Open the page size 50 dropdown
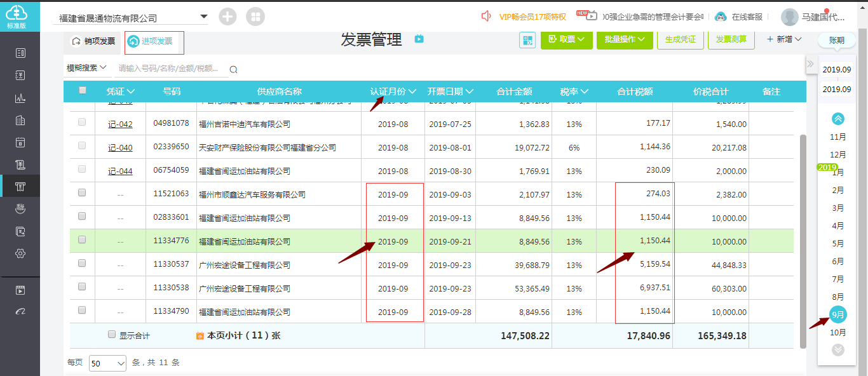 point(108,363)
